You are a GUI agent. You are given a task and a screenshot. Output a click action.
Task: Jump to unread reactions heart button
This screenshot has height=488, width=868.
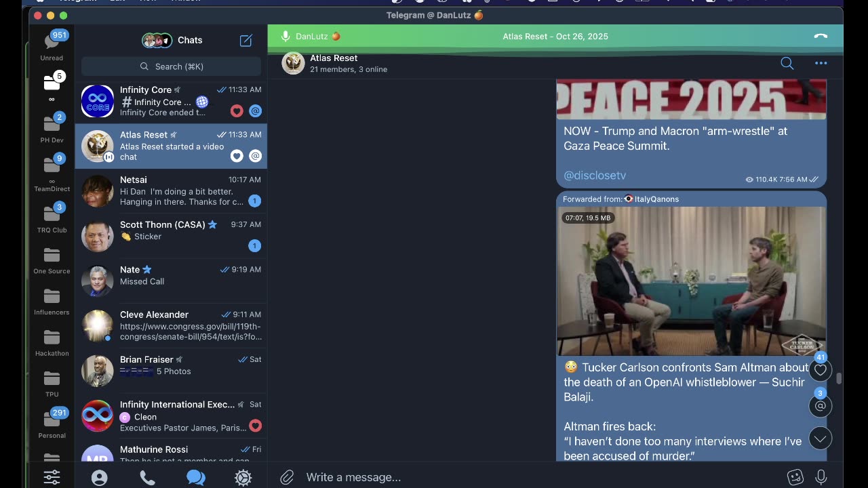[820, 369]
